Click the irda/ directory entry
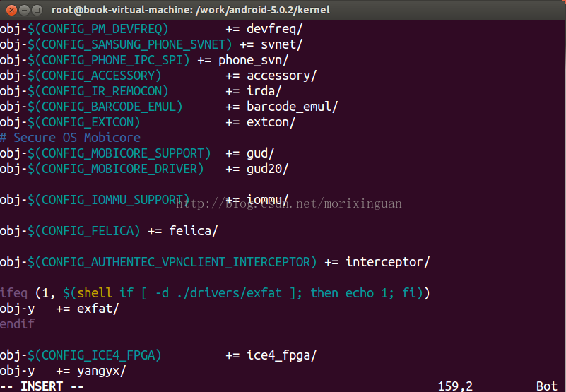 coord(264,91)
